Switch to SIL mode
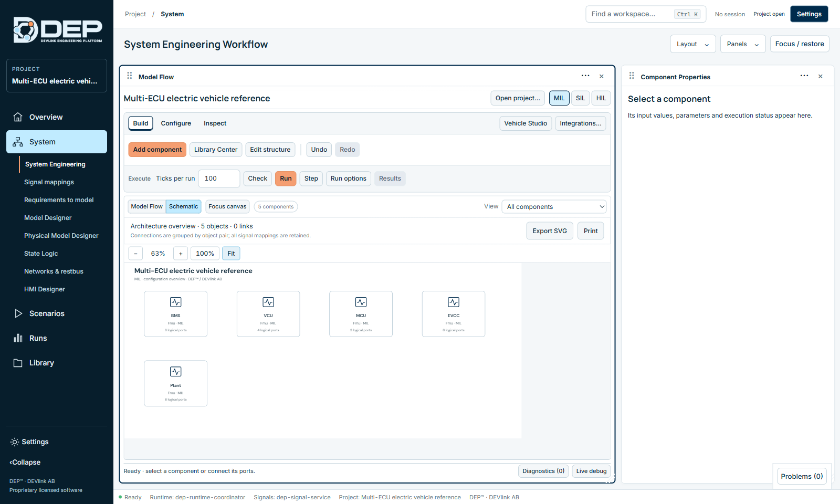 [x=581, y=98]
